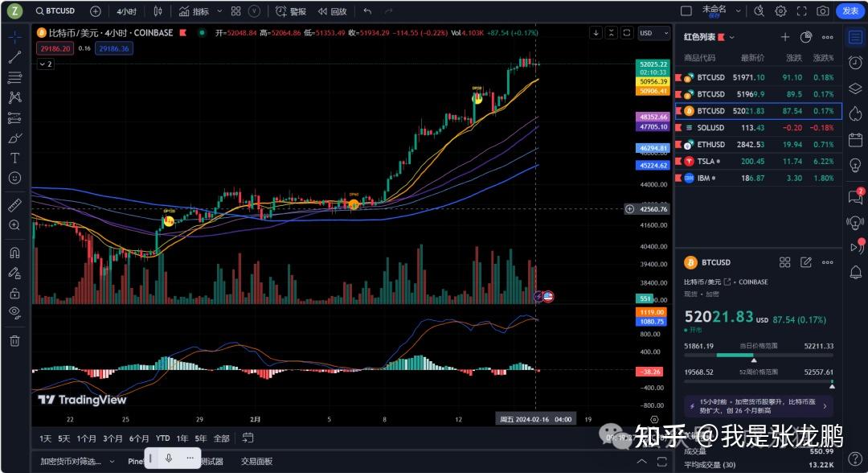Open the emoji icons tool
Viewport: 868px width, 473px height.
coord(15,178)
